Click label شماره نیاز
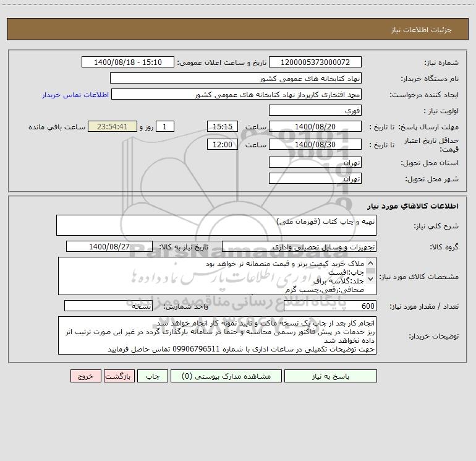The image size is (476, 461). [441, 62]
